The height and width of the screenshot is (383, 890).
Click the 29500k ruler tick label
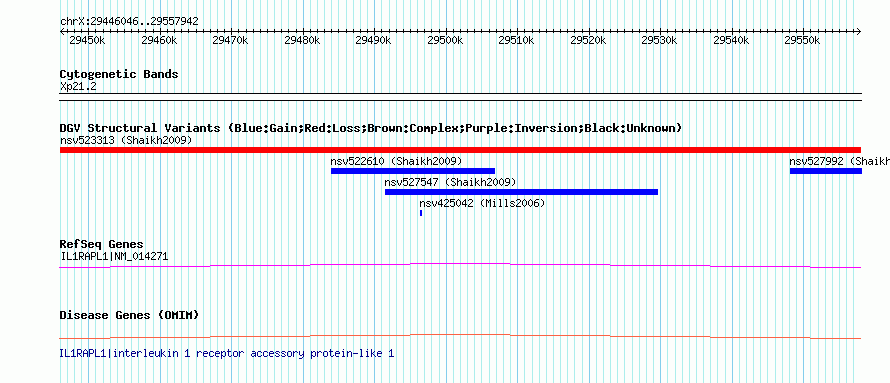tap(445, 40)
